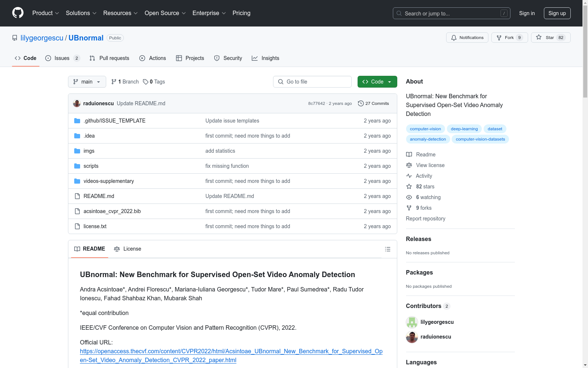Open the .idea folder icon
Screen dimensions: 588x368
click(x=77, y=136)
